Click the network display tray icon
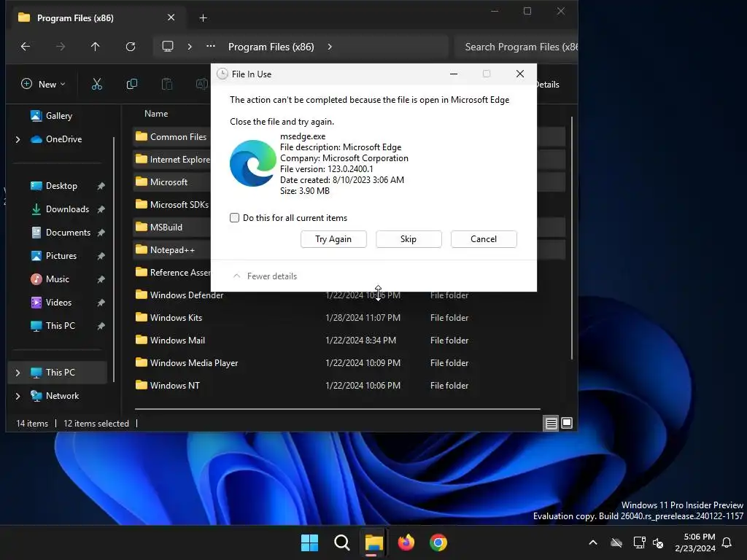Viewport: 747px width, 560px height. coord(639,542)
